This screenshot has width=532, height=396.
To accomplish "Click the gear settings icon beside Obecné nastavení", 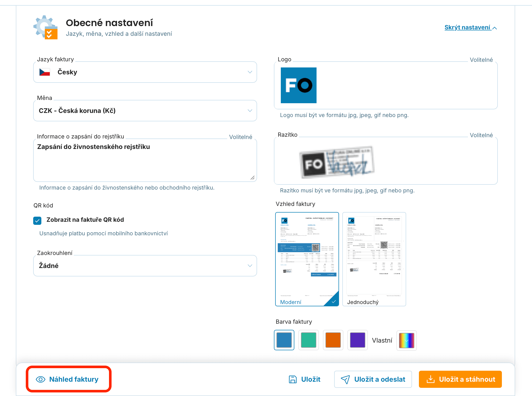I will tap(45, 27).
